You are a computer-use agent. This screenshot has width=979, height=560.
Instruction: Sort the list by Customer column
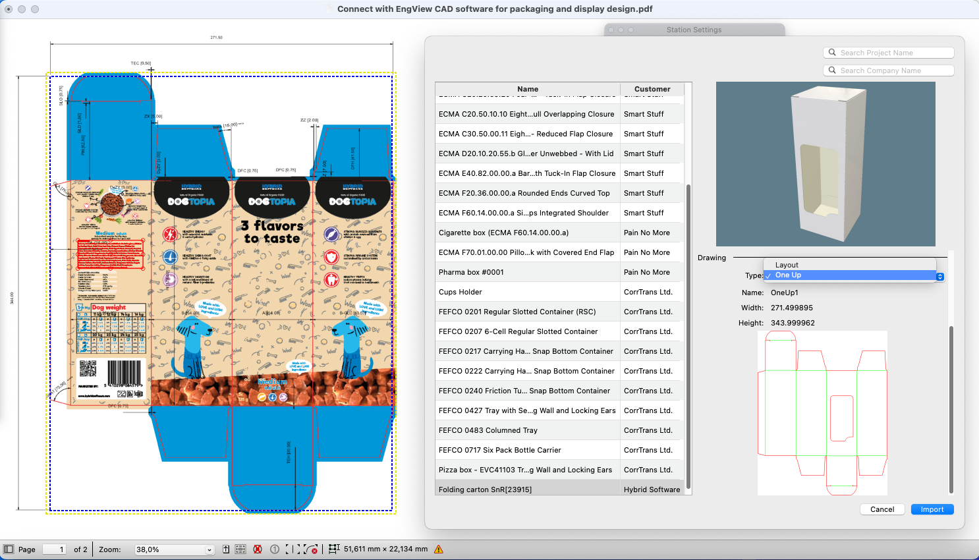tap(652, 89)
